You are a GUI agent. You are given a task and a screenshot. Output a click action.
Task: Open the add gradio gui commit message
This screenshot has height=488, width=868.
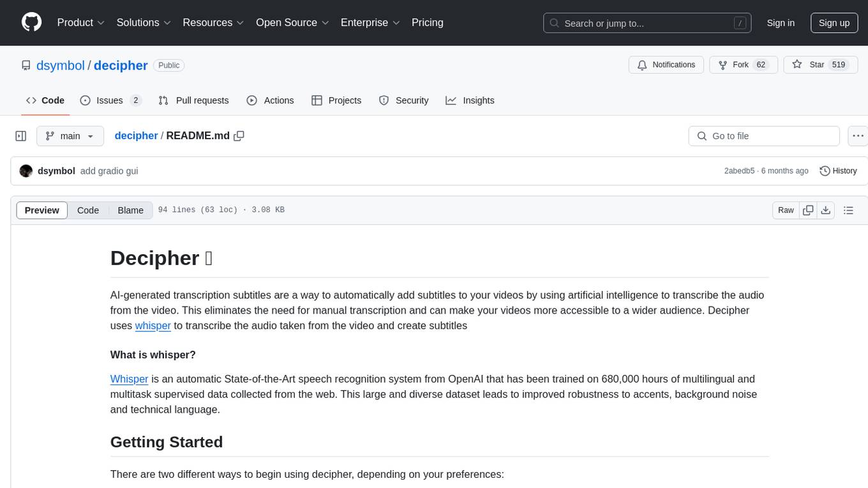[x=109, y=171]
